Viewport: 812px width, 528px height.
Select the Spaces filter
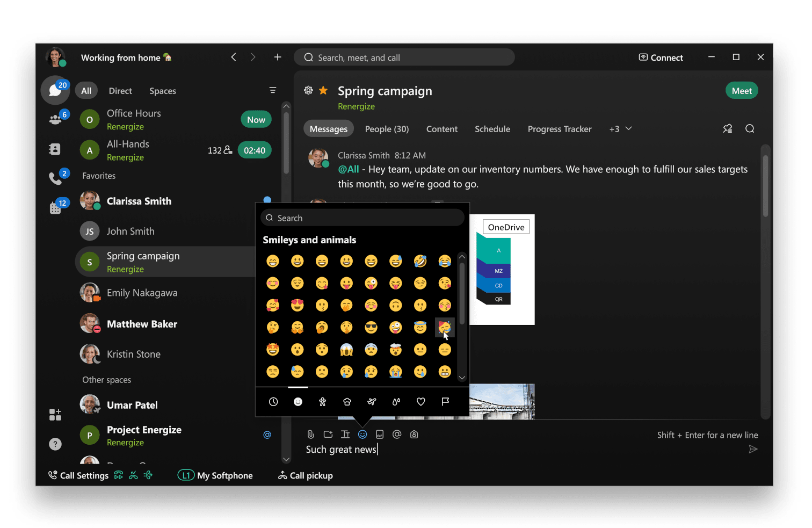(x=163, y=91)
